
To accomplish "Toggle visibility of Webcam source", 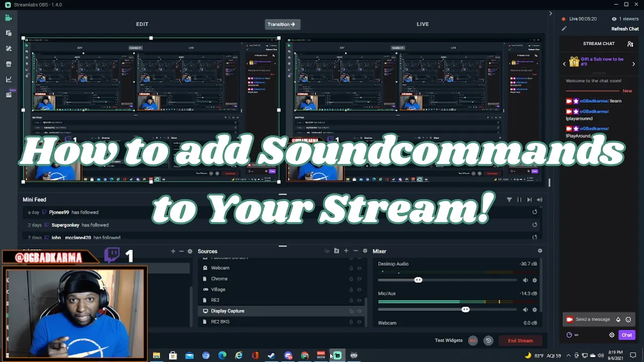I will [359, 268].
